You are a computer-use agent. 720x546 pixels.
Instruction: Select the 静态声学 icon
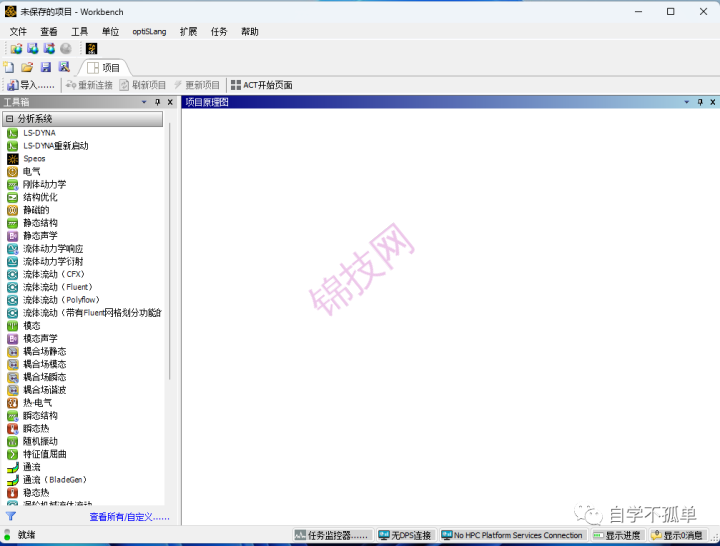(12, 236)
